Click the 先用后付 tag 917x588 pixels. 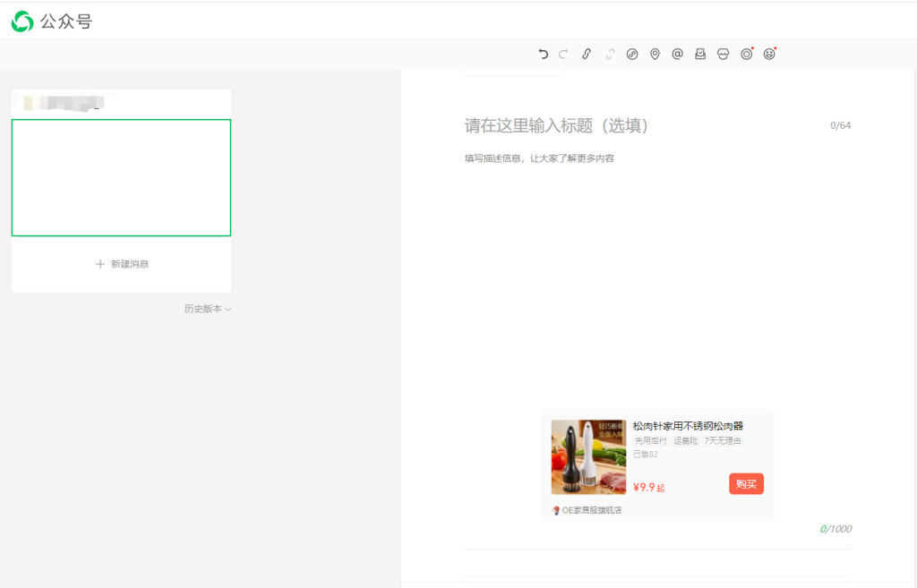click(x=651, y=440)
